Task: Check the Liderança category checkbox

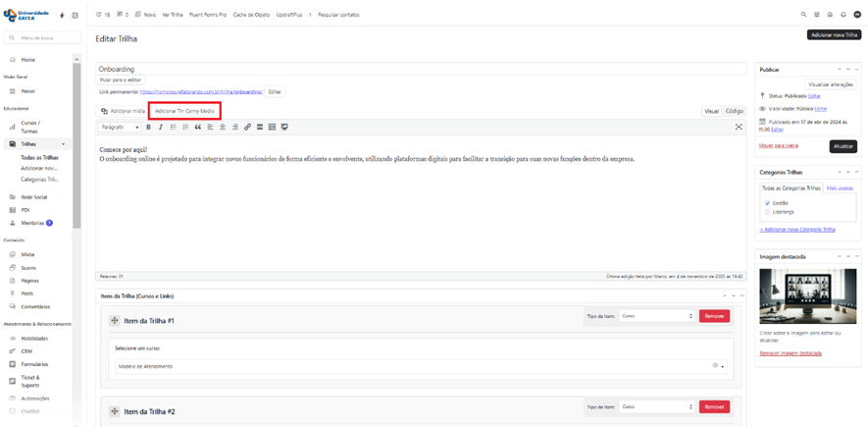Action: click(767, 211)
